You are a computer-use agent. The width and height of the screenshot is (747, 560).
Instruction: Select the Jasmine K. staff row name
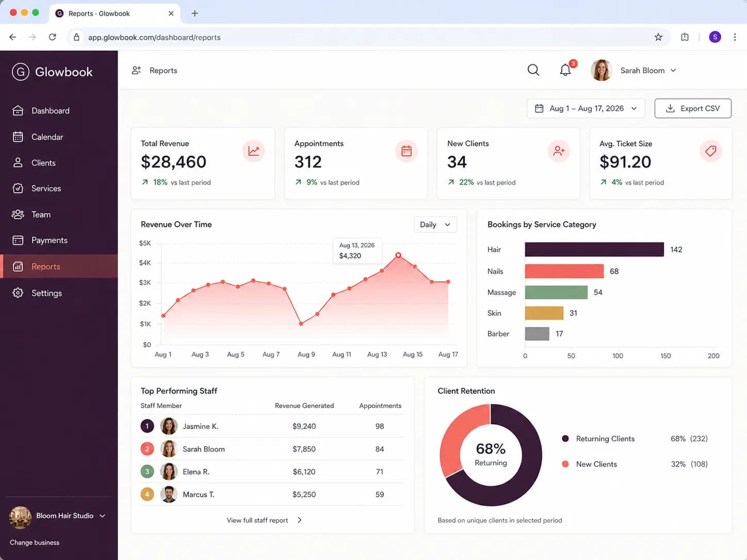(201, 426)
